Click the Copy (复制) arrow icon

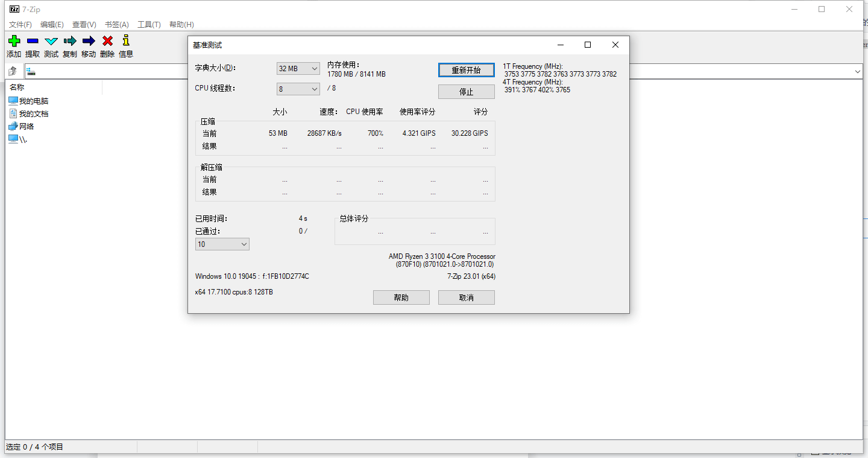[70, 41]
